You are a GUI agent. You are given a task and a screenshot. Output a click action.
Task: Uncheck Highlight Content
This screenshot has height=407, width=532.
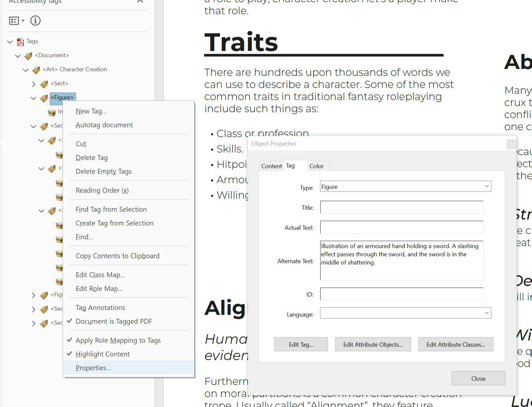click(x=103, y=354)
